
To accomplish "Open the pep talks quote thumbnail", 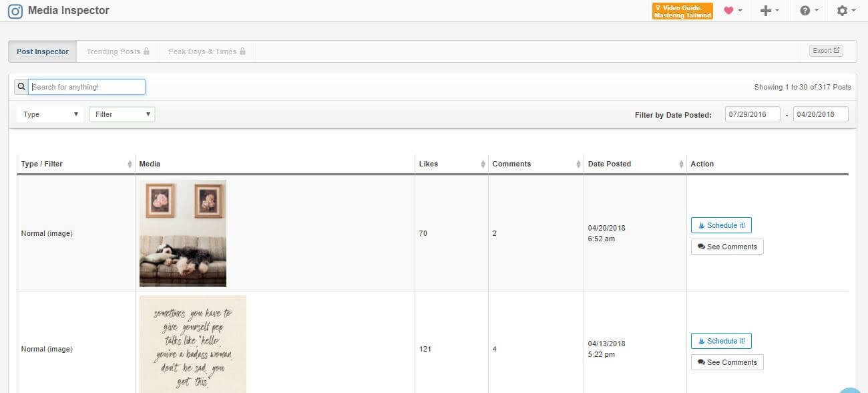I will click(x=193, y=344).
